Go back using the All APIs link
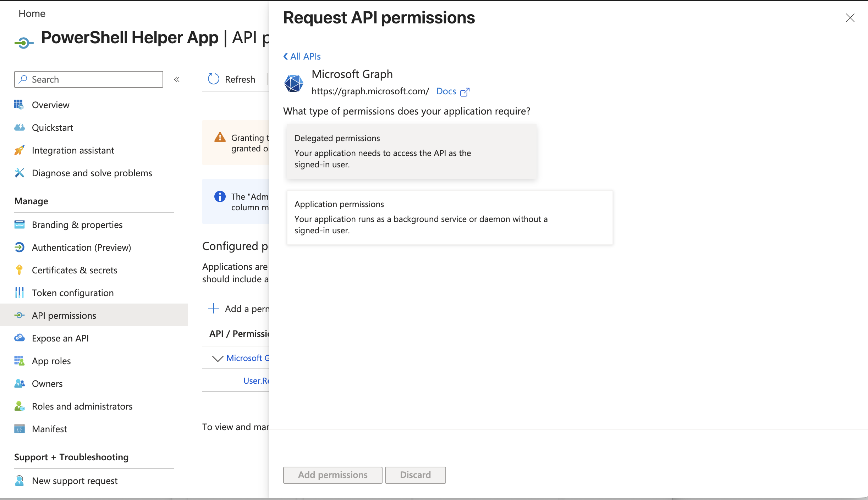 click(x=301, y=56)
